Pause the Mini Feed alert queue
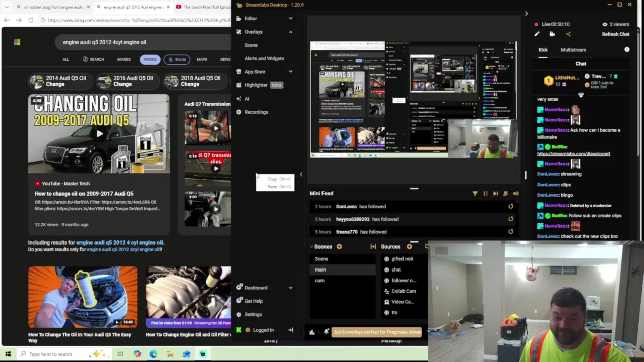Viewport: 644px width, 362px height. [x=485, y=193]
